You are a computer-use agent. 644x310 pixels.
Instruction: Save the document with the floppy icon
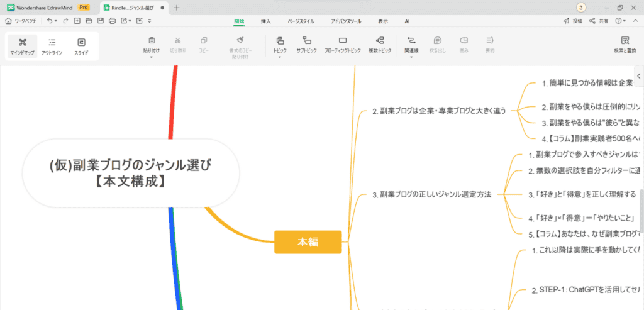(x=100, y=21)
